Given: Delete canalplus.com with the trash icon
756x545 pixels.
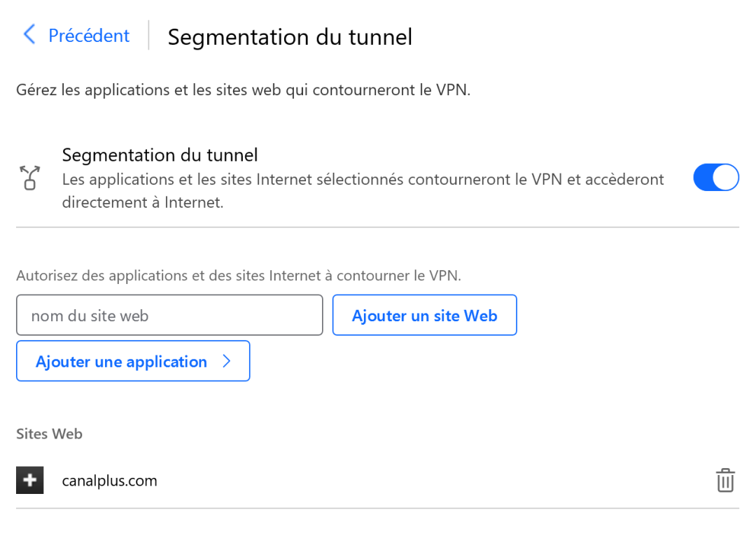Looking at the screenshot, I should coord(725,481).
